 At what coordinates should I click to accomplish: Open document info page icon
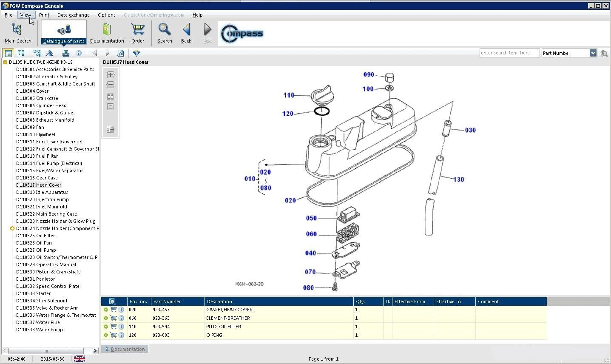[120, 53]
